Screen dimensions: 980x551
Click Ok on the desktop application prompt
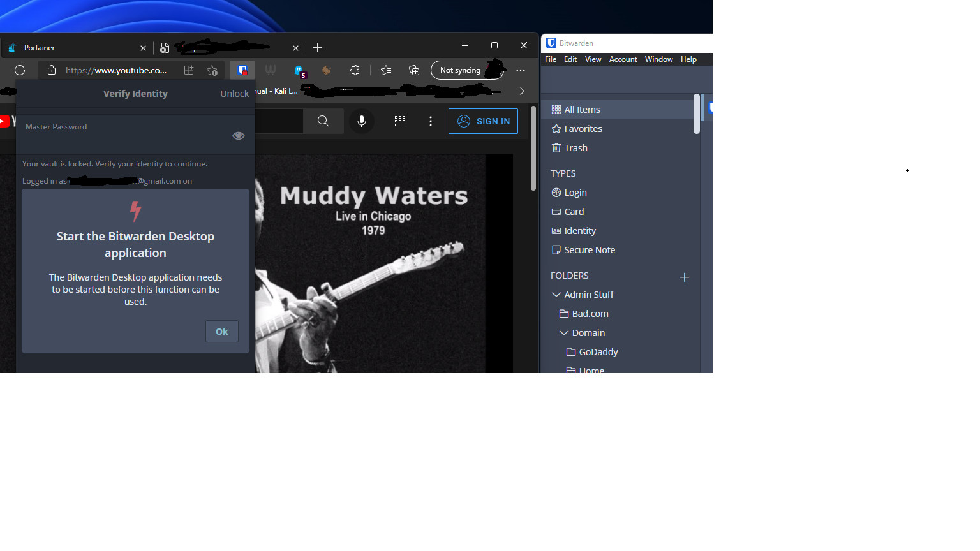pos(221,331)
